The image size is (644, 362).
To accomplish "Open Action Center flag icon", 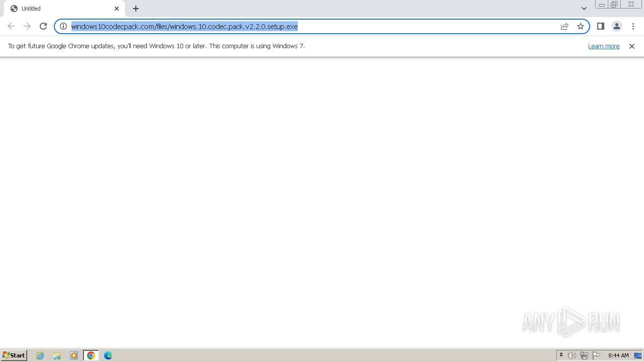I will click(x=596, y=355).
